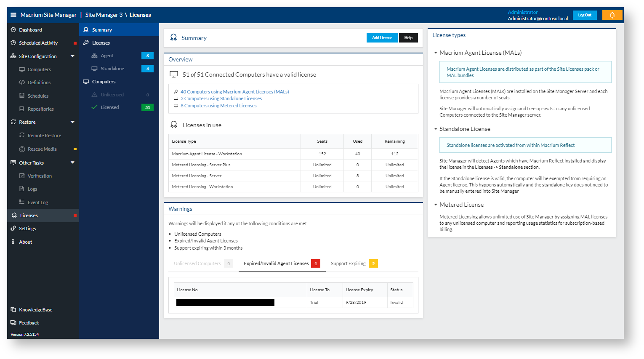The width and height of the screenshot is (644, 359).
Task: Click the Remote Restore icon
Action: [x=22, y=135]
